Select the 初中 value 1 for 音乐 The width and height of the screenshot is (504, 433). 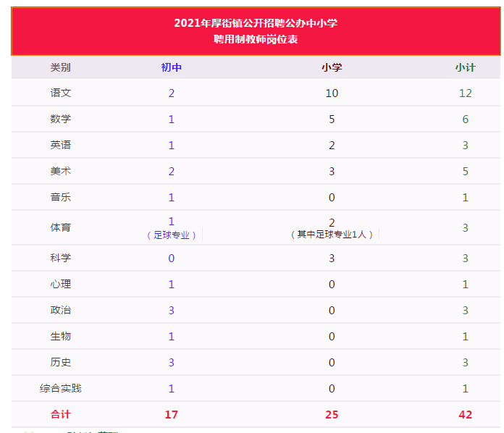click(x=172, y=198)
